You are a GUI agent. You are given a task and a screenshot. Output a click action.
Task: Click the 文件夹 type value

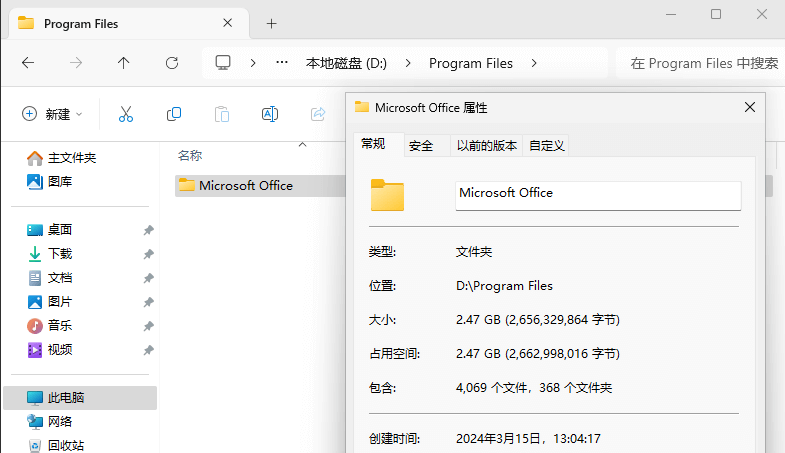(x=474, y=252)
